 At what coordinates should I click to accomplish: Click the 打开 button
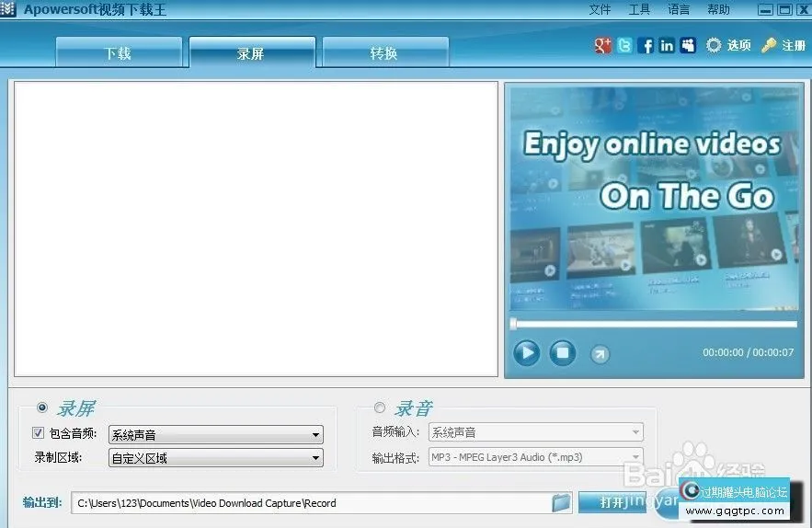coord(612,502)
